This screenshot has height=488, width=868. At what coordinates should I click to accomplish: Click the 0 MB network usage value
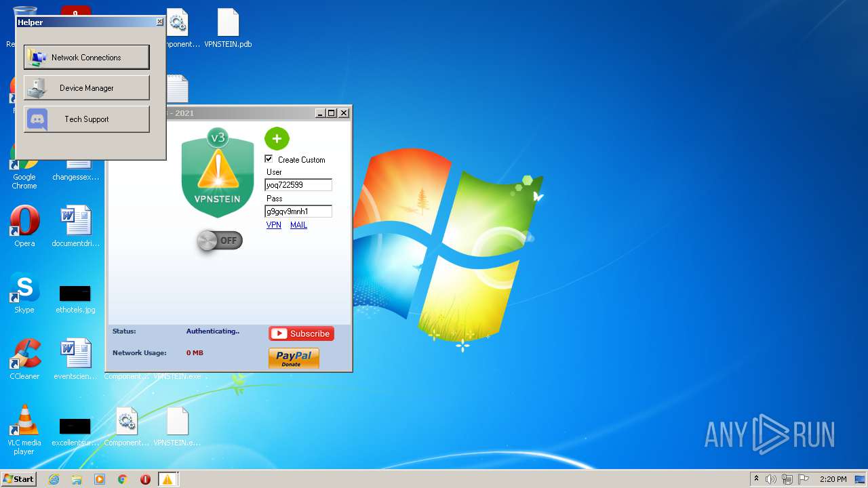pos(195,353)
